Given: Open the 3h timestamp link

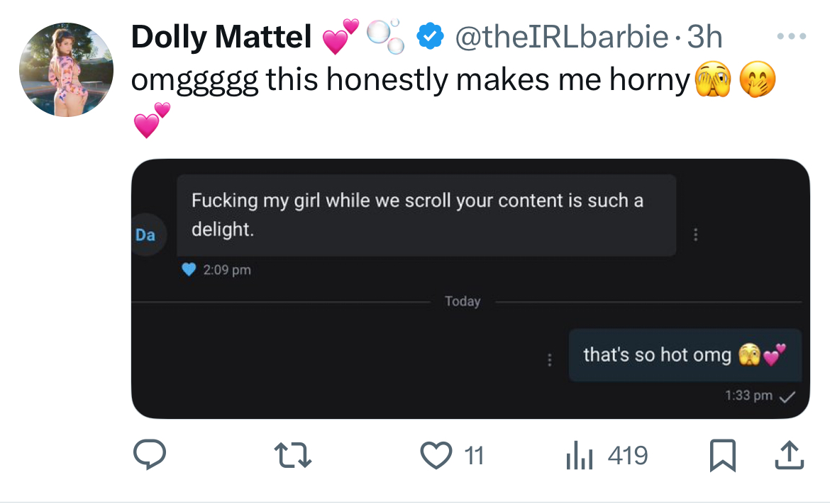Looking at the screenshot, I should click(704, 36).
